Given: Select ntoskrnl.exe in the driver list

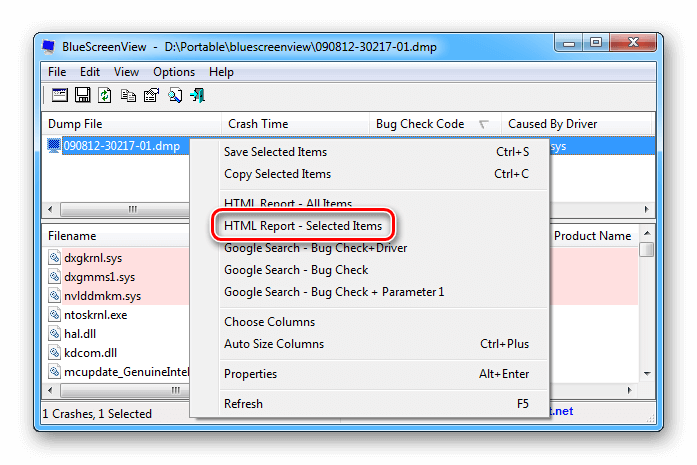Looking at the screenshot, I should click(96, 315).
